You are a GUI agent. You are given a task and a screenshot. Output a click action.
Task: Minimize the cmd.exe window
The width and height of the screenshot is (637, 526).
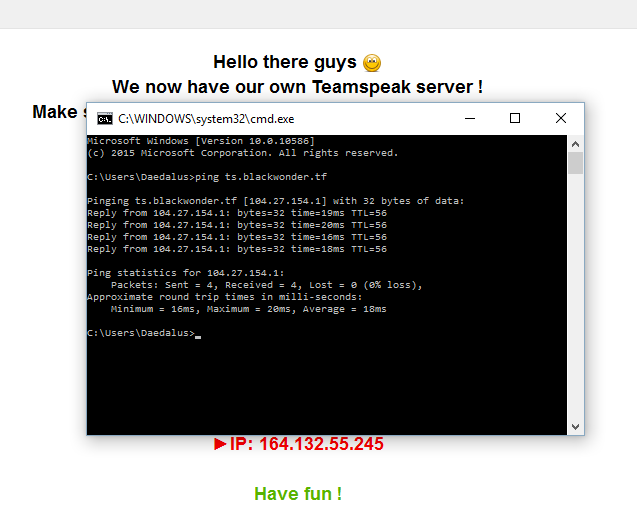click(470, 119)
